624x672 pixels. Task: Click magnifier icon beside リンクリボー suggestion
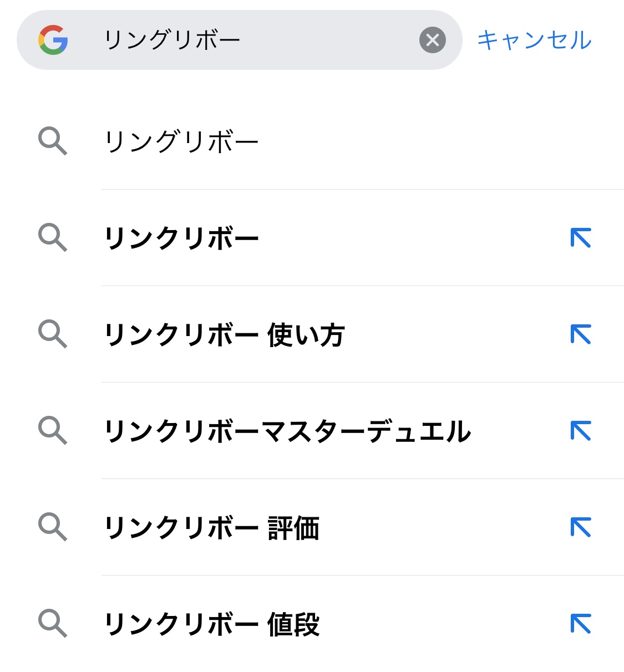click(x=53, y=237)
